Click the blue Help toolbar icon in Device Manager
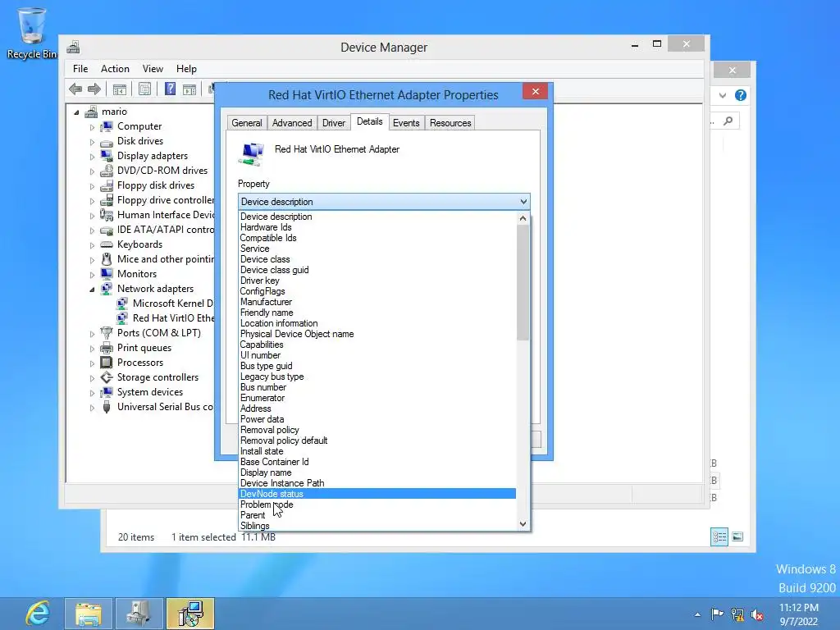This screenshot has height=630, width=840. tap(170, 89)
